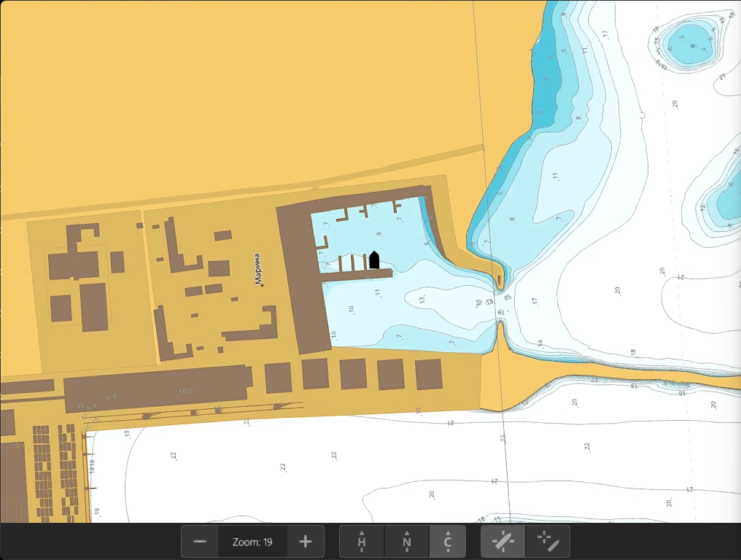Toggle center-on-vessel mode icon

(503, 542)
